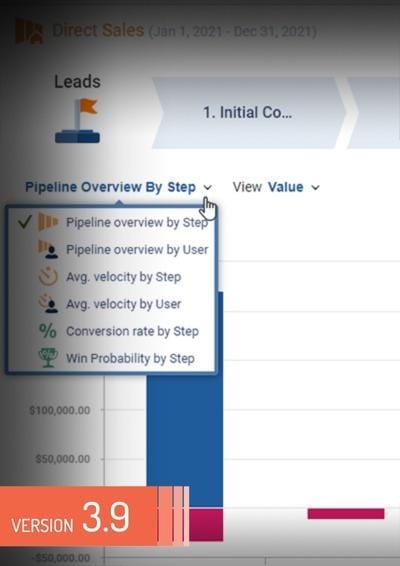Viewport: 400px width, 566px height.
Task: Expand the Pipeline Overview By Step dropdown chevron
Action: tap(208, 187)
